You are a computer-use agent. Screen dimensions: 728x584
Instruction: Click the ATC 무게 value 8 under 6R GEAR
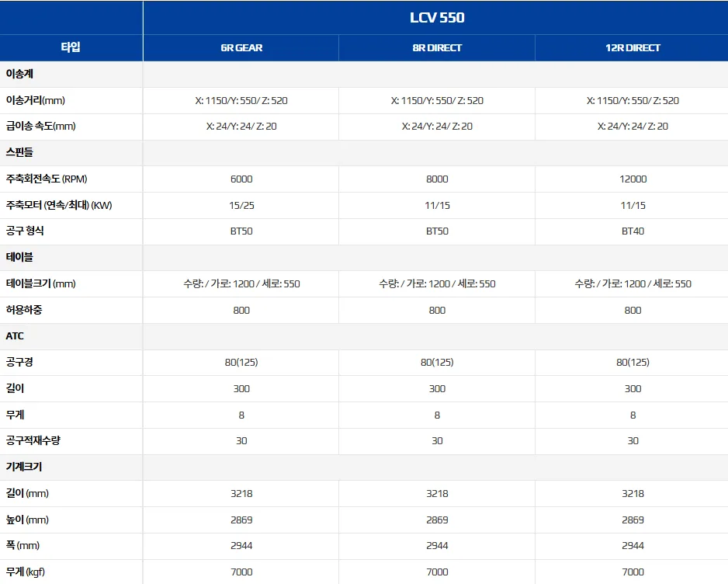(x=241, y=415)
